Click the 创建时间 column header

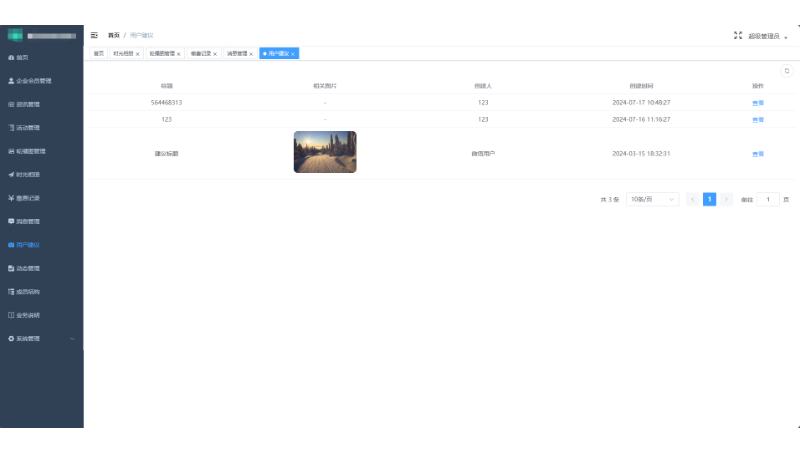pos(641,86)
